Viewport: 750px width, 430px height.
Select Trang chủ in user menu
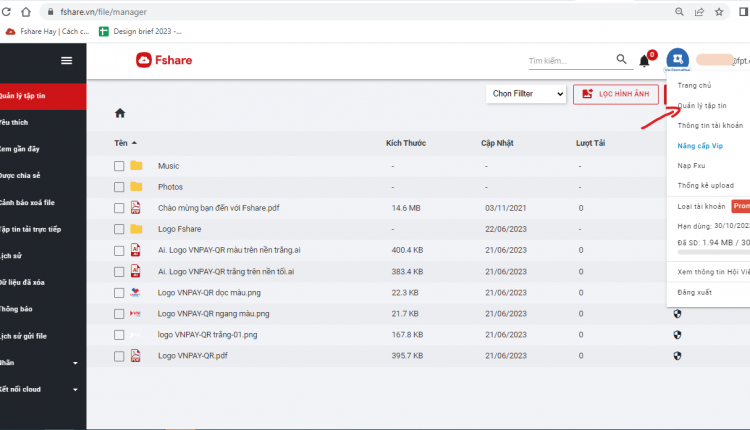coord(694,85)
